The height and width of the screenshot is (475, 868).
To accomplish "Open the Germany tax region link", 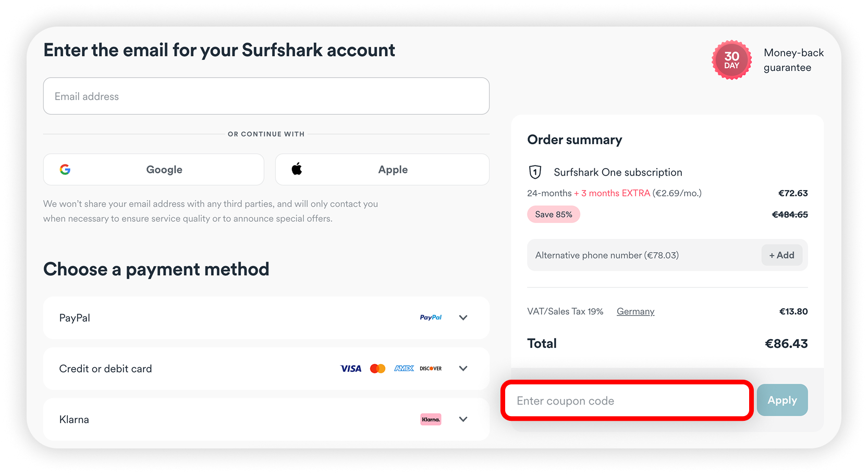I will point(635,311).
